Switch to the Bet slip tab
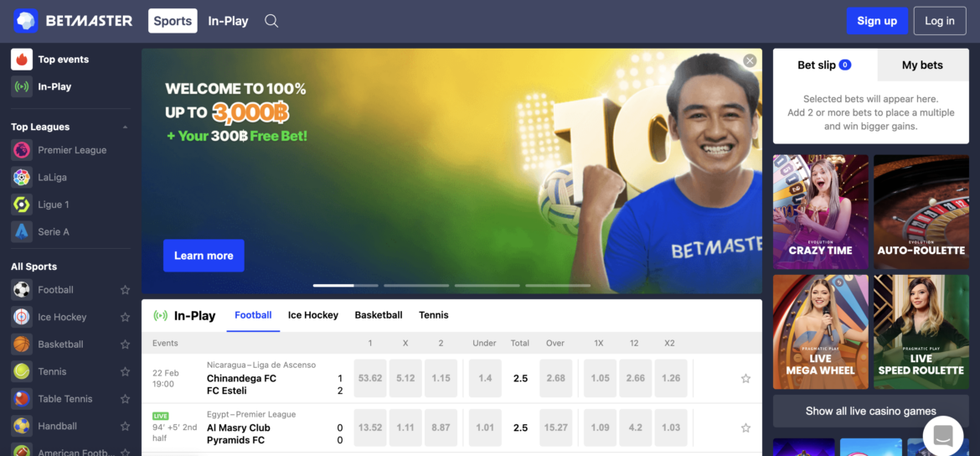 (825, 65)
